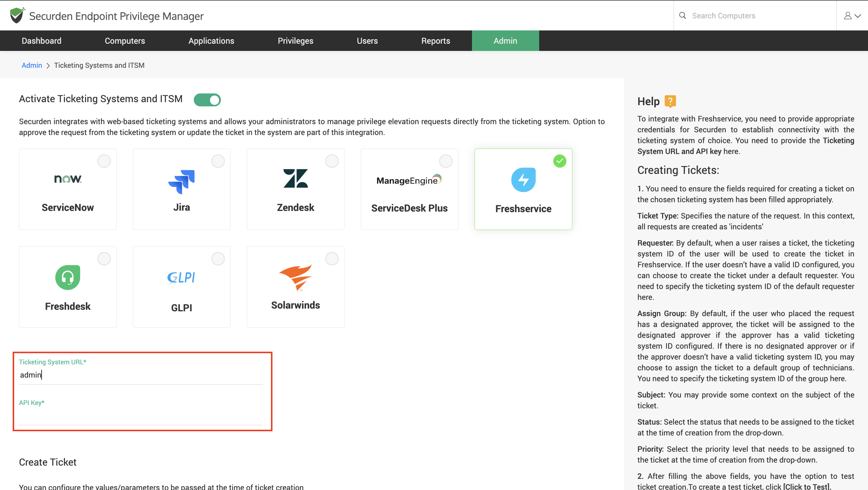The image size is (868, 490).
Task: Select the Solarwinds radio button
Action: pos(332,259)
